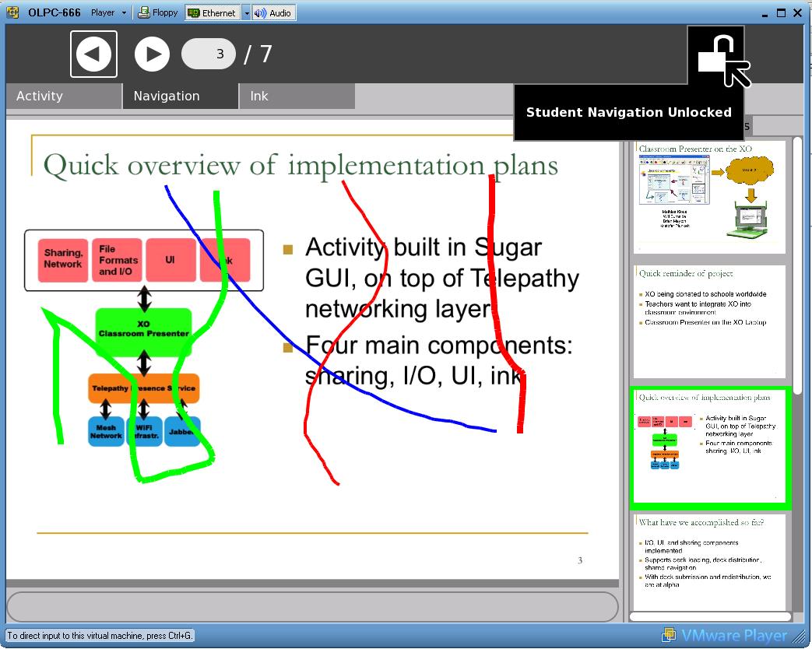Click the highlighted implementation plans thumbnail
812x649 pixels.
coord(709,447)
